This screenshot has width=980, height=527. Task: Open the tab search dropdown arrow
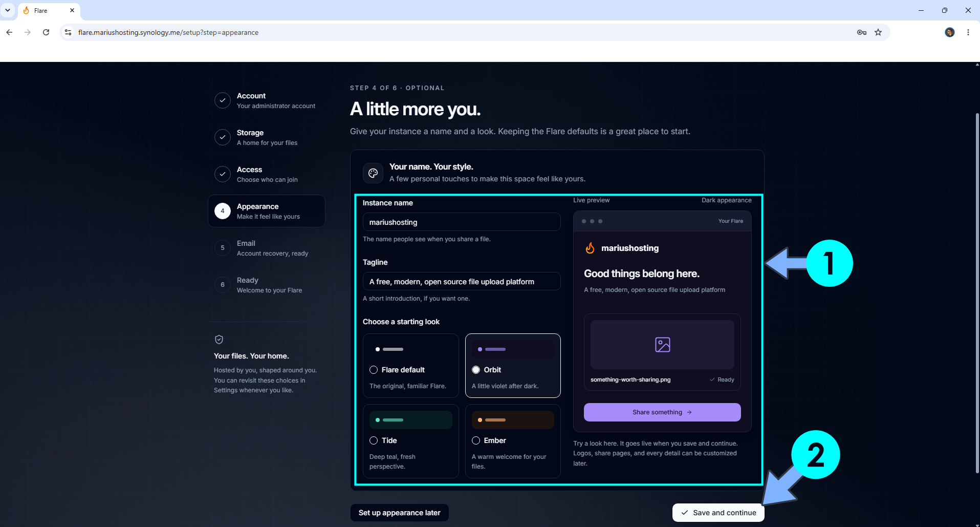(8, 10)
